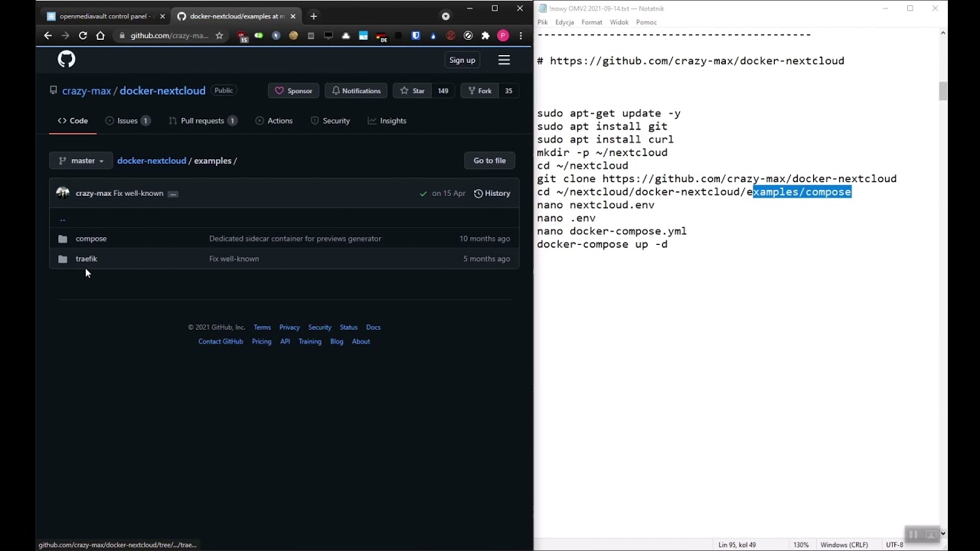The width and height of the screenshot is (980, 551).
Task: Expand the commit message ellipsis
Action: [x=173, y=194]
